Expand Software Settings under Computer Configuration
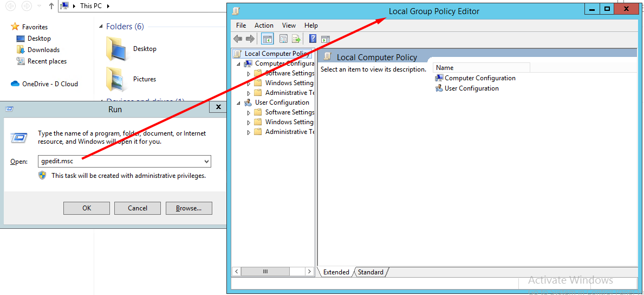The width and height of the screenshot is (644, 295). coord(249,73)
